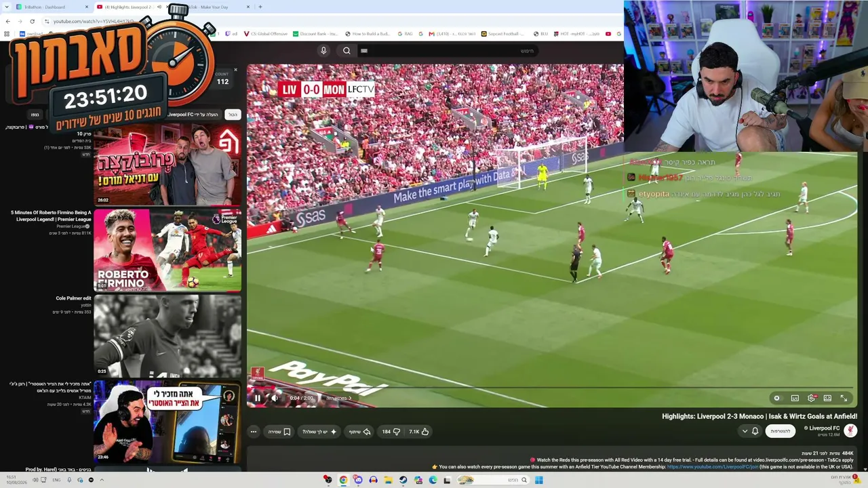Open Liverpool FC channel avatar

point(850,430)
